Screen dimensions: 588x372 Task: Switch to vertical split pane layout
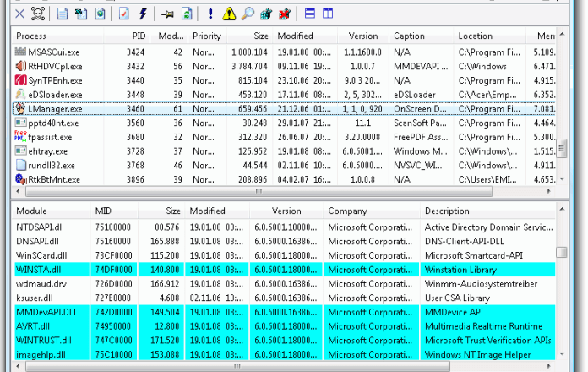click(x=328, y=14)
